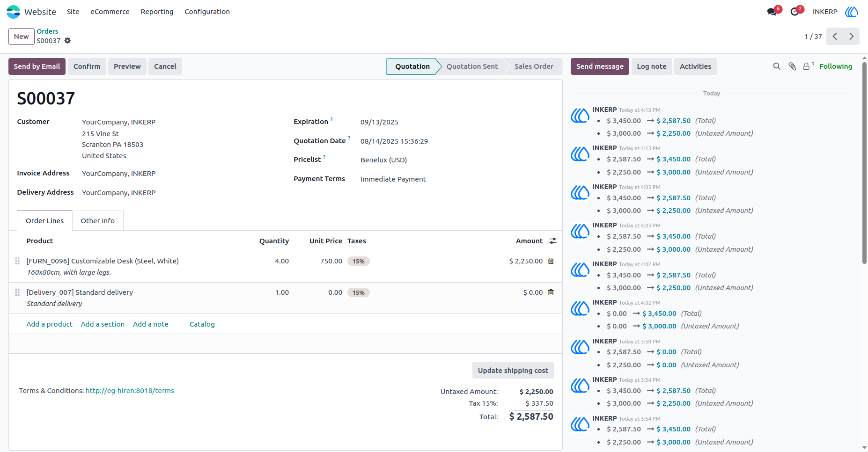Attach files using paperclip icon
Image resolution: width=868 pixels, height=452 pixels.
792,66
